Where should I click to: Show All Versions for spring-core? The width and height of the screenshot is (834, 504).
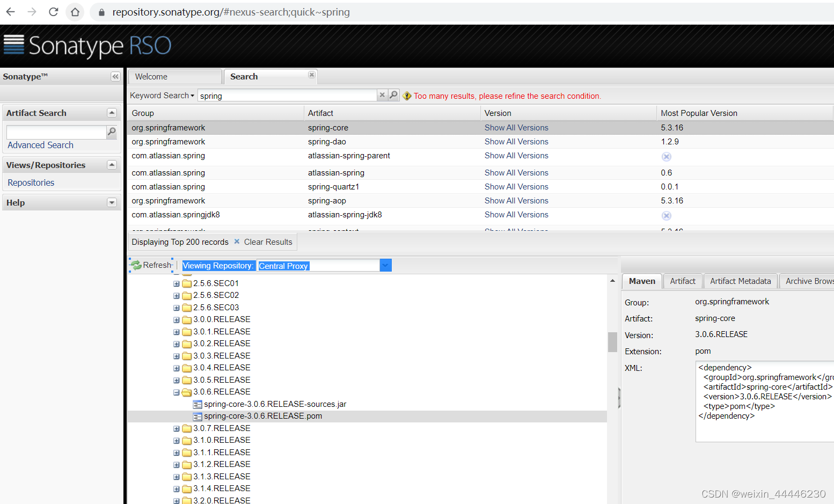click(x=516, y=128)
